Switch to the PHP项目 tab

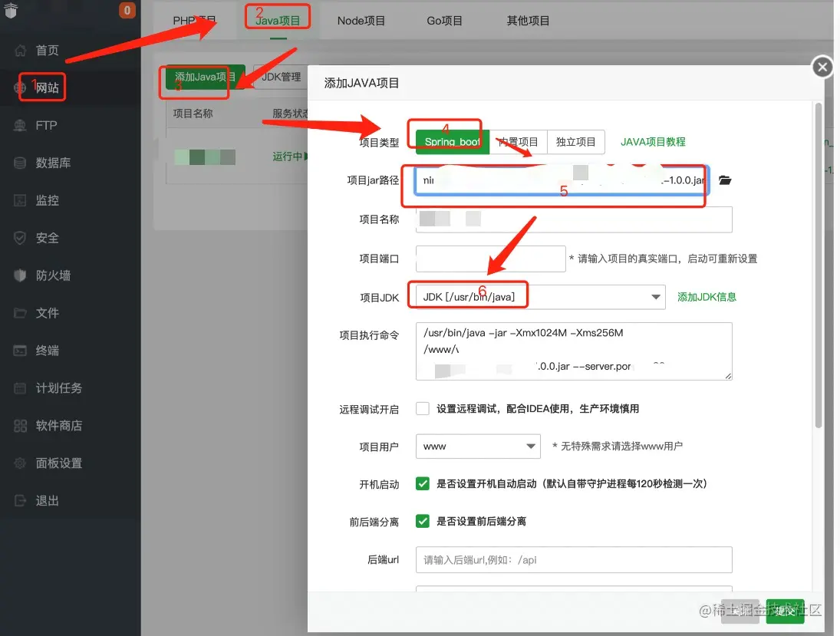tap(194, 21)
